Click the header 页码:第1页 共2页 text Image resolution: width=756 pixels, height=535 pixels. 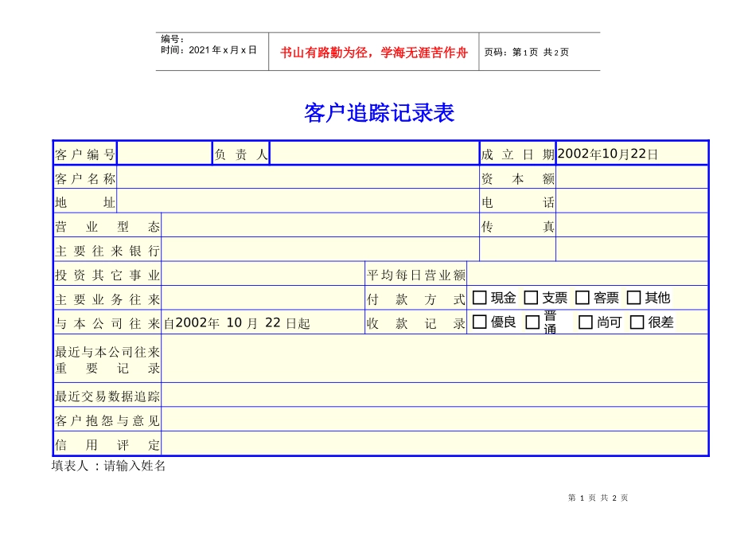point(527,52)
